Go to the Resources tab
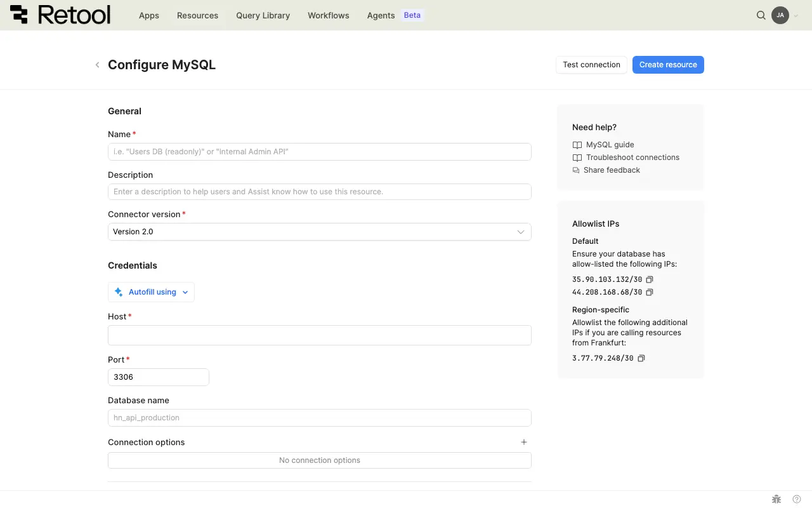Screen dimensions: 812x508 197,15
